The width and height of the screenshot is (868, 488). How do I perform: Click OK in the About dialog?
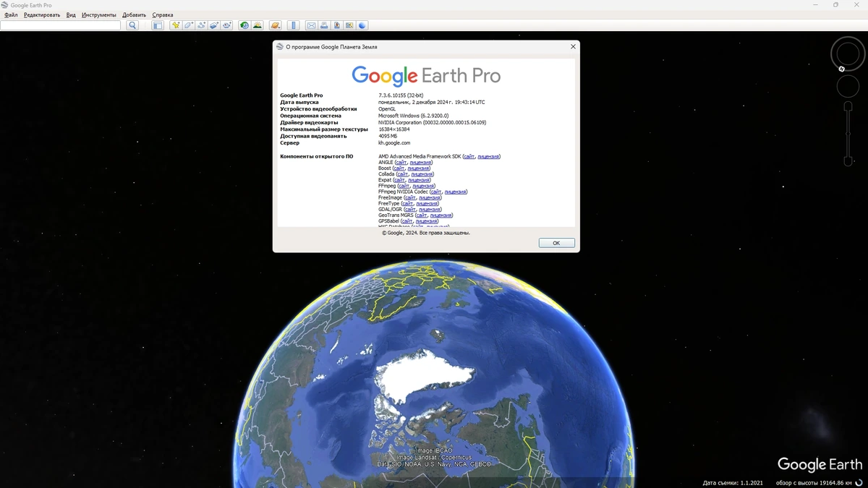click(x=556, y=243)
